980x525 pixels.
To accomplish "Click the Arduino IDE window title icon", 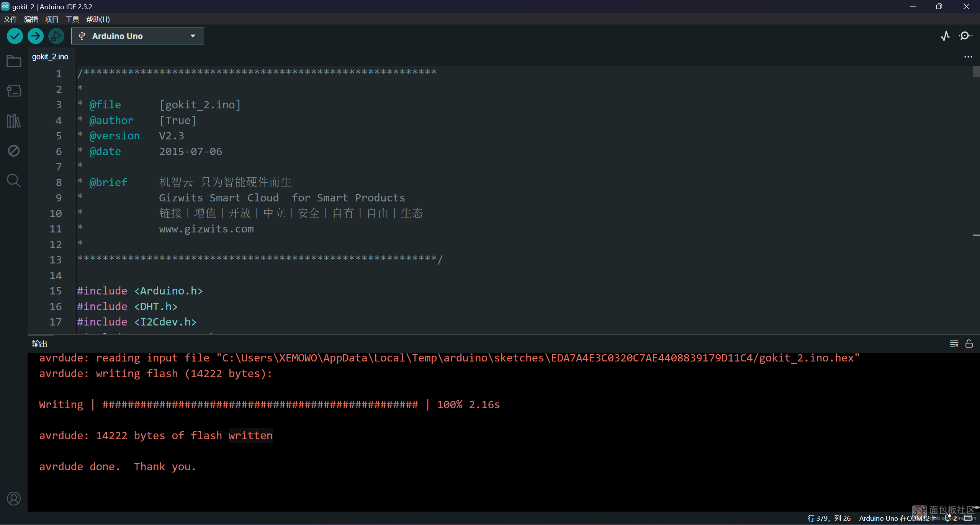I will coord(5,6).
